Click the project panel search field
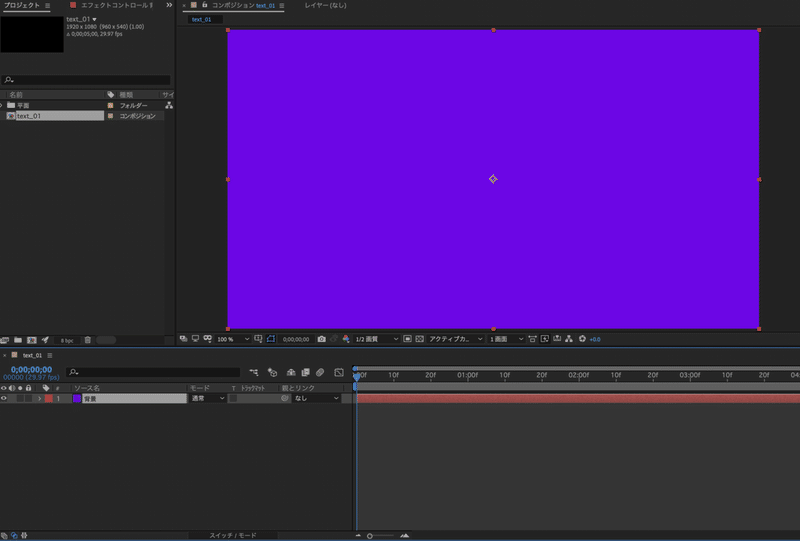The height and width of the screenshot is (541, 800). pos(86,80)
